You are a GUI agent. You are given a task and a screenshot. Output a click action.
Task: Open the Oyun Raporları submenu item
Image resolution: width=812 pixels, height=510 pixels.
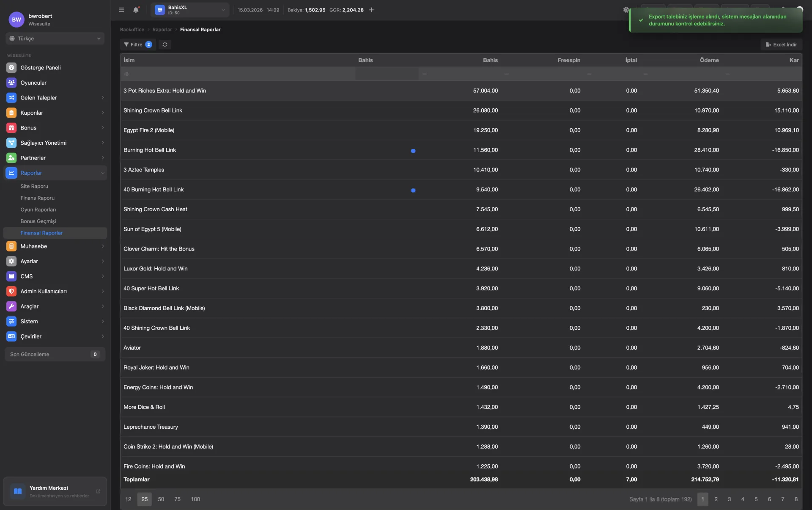coord(38,210)
